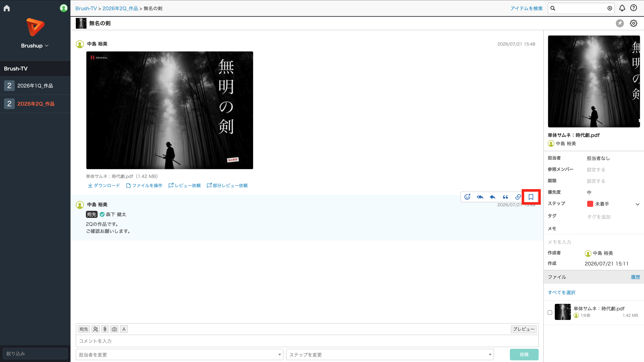
Task: Clear the search field with the x icon
Action: click(x=610, y=9)
